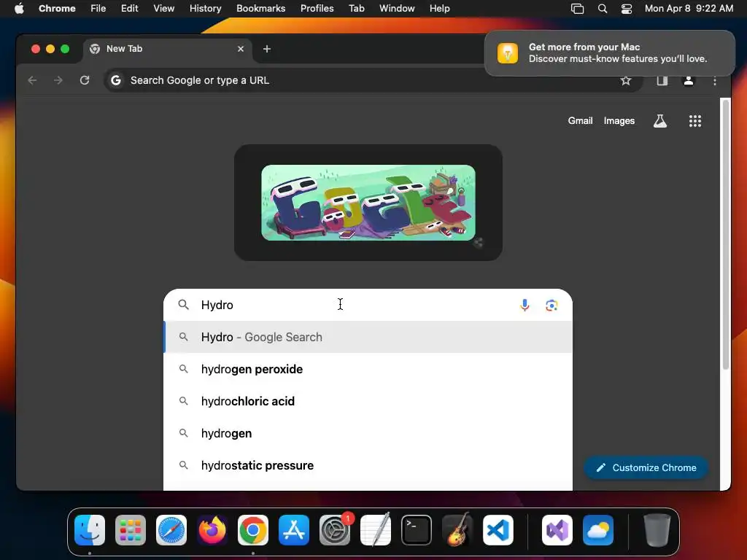Open Chrome three-dot menu

(x=715, y=80)
